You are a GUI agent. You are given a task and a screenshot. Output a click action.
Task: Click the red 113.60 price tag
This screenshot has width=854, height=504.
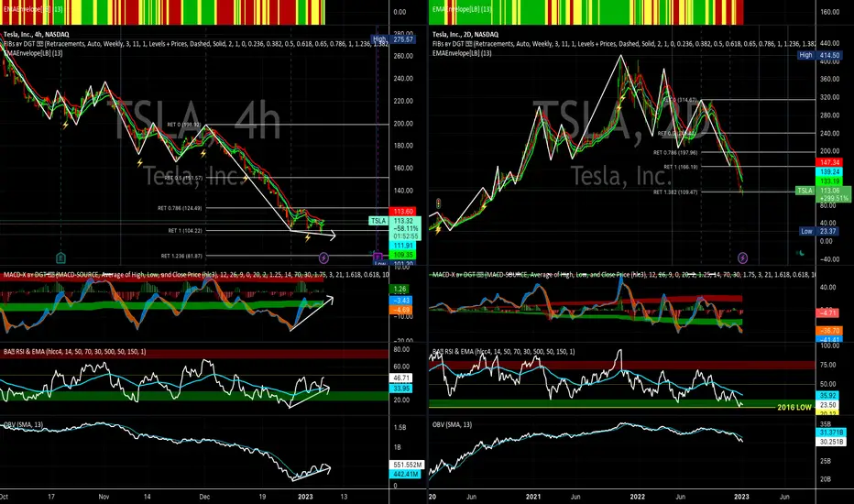tap(403, 212)
